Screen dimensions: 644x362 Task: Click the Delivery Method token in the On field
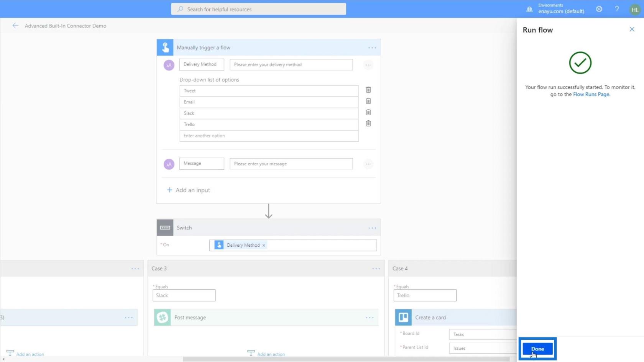tap(240, 245)
